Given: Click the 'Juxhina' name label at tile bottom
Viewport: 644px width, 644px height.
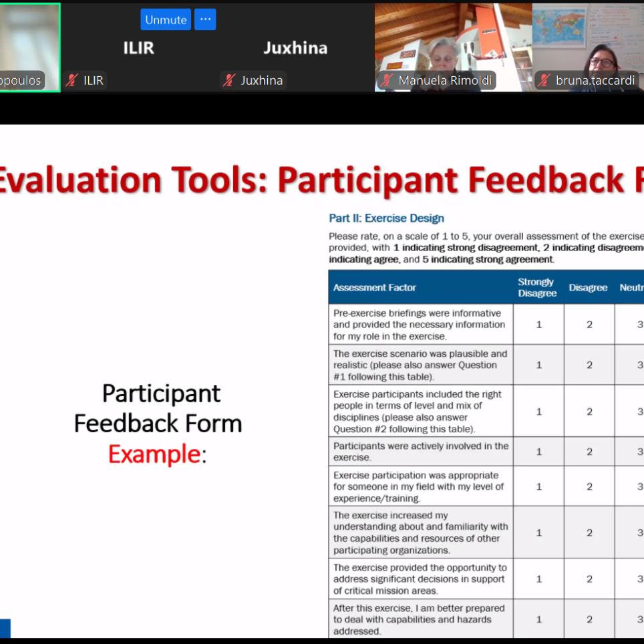Looking at the screenshot, I should [262, 80].
